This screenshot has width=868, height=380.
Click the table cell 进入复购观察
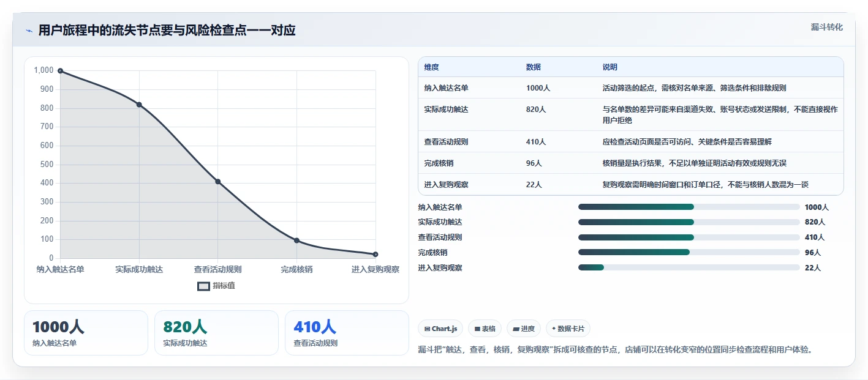(447, 185)
